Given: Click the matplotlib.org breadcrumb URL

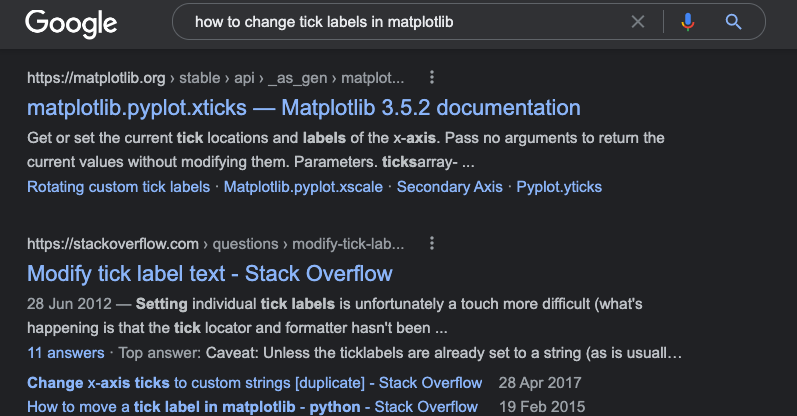Looking at the screenshot, I should (217, 77).
